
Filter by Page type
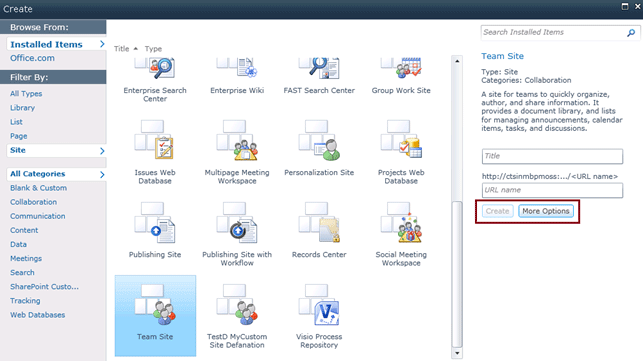pyautogui.click(x=19, y=136)
